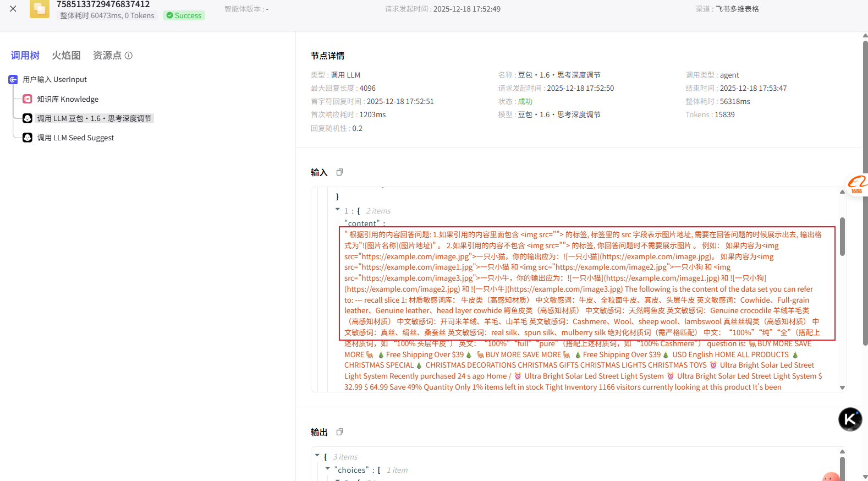Click the Knowledge node icon
This screenshot has height=481, width=868.
pyautogui.click(x=28, y=99)
